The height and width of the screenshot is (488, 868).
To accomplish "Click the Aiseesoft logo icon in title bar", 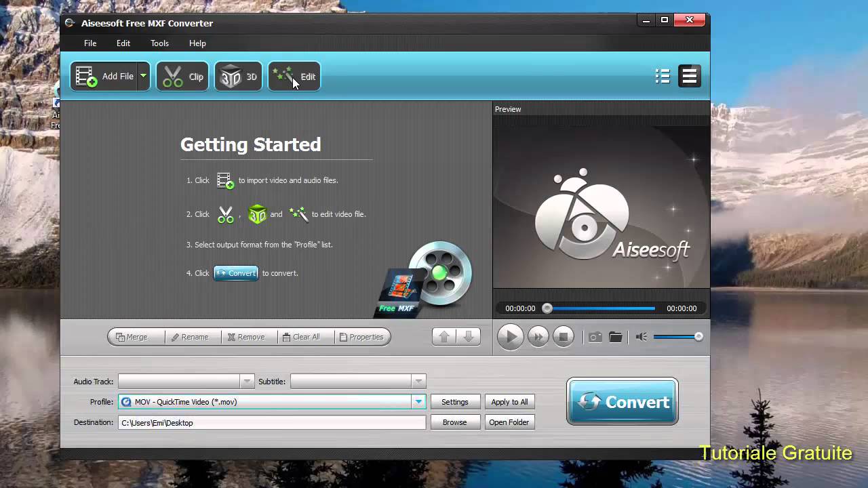I will click(70, 23).
